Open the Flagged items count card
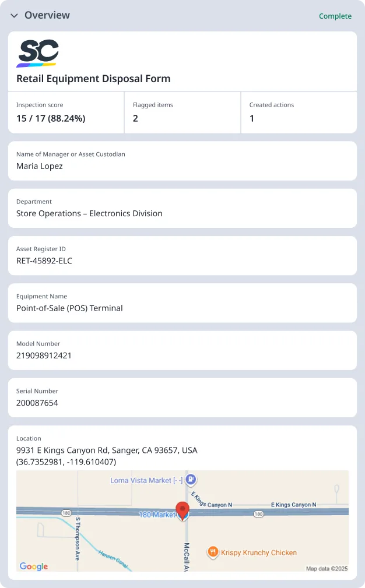This screenshot has height=588, width=365. pyautogui.click(x=182, y=112)
